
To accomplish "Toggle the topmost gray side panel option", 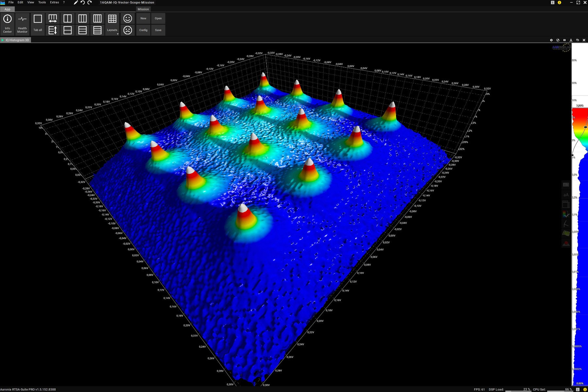I will click(x=566, y=185).
